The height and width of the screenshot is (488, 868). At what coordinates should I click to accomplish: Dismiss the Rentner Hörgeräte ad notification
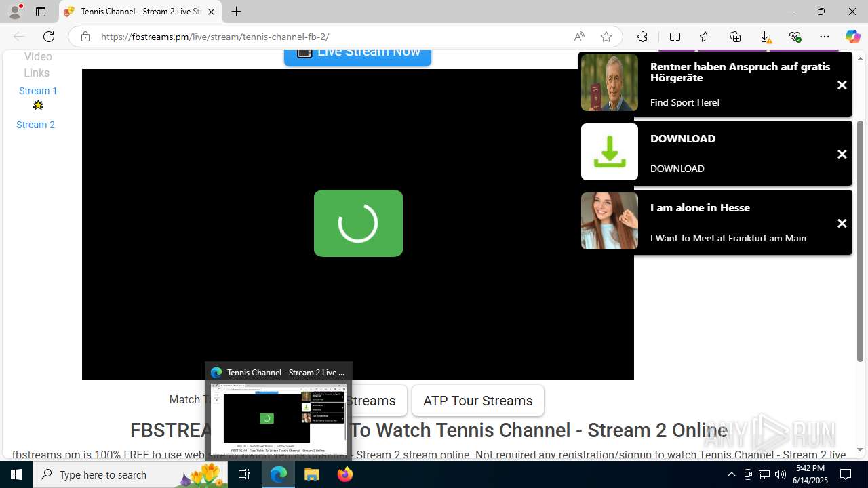coord(842,85)
